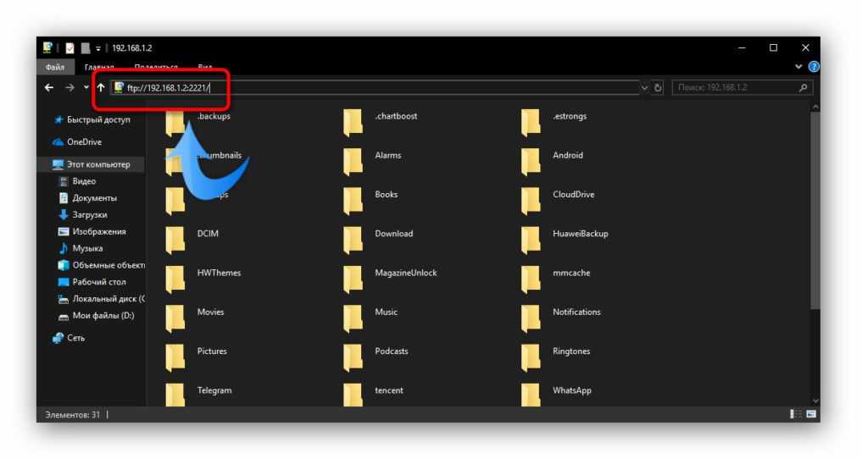Click the Up one level arrow

(101, 87)
